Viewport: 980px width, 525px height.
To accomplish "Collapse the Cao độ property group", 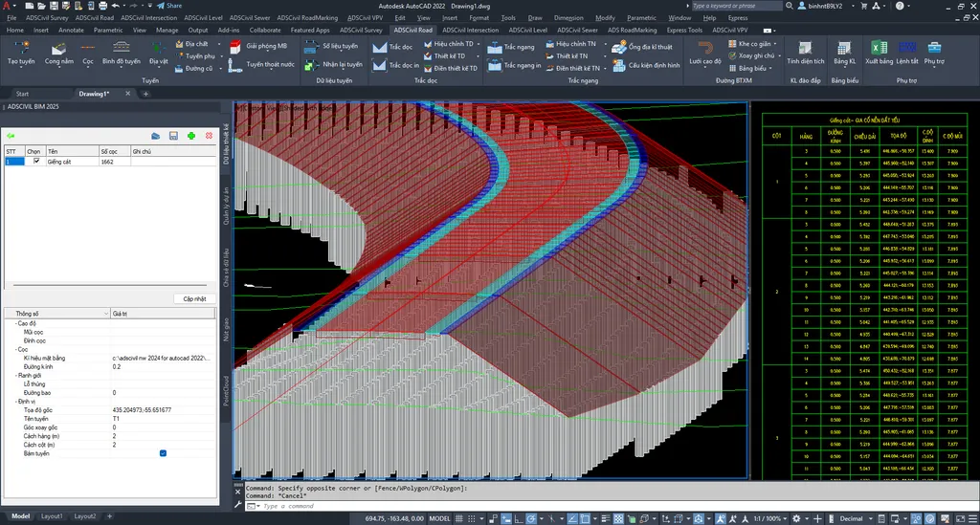I will (x=15, y=323).
